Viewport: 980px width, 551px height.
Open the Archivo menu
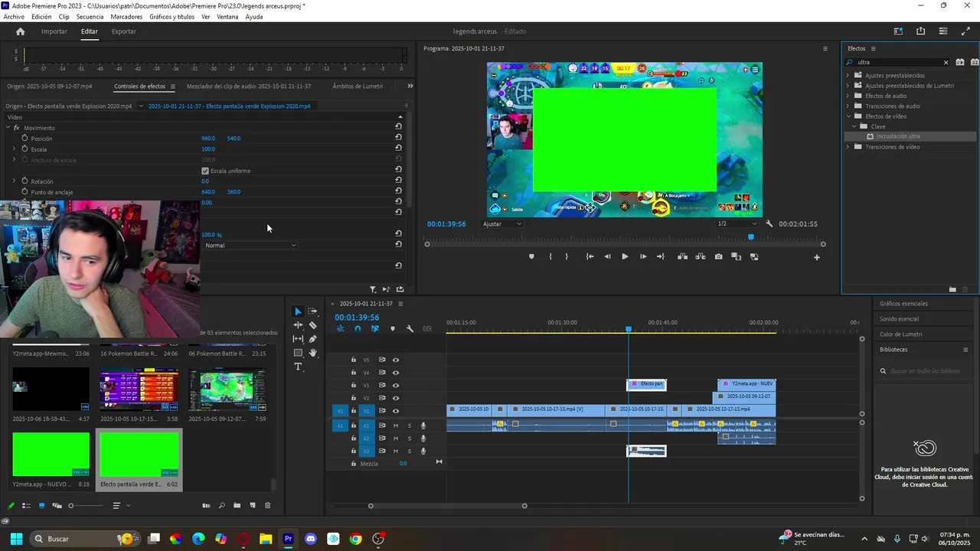point(14,17)
